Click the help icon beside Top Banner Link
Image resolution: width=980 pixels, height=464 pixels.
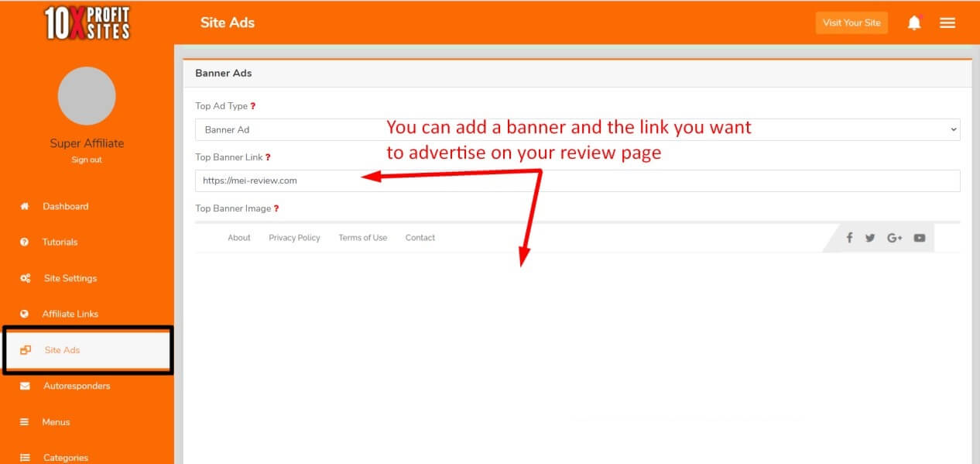[x=268, y=157]
